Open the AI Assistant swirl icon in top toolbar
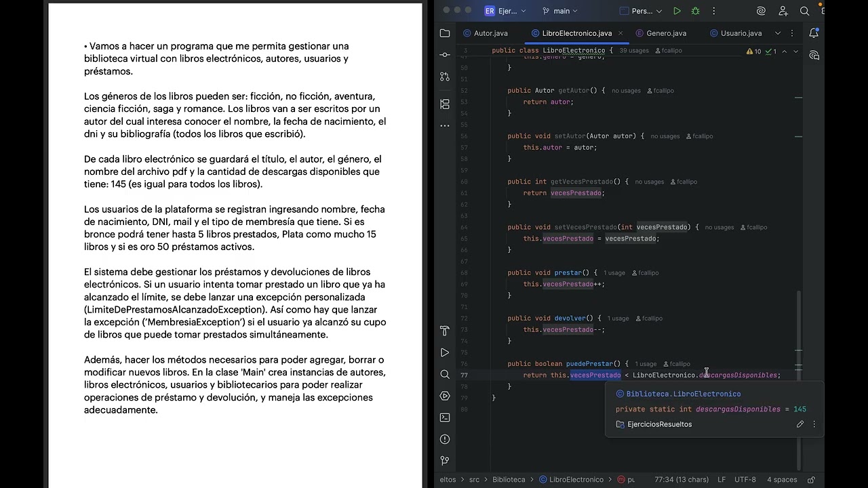 pyautogui.click(x=762, y=11)
